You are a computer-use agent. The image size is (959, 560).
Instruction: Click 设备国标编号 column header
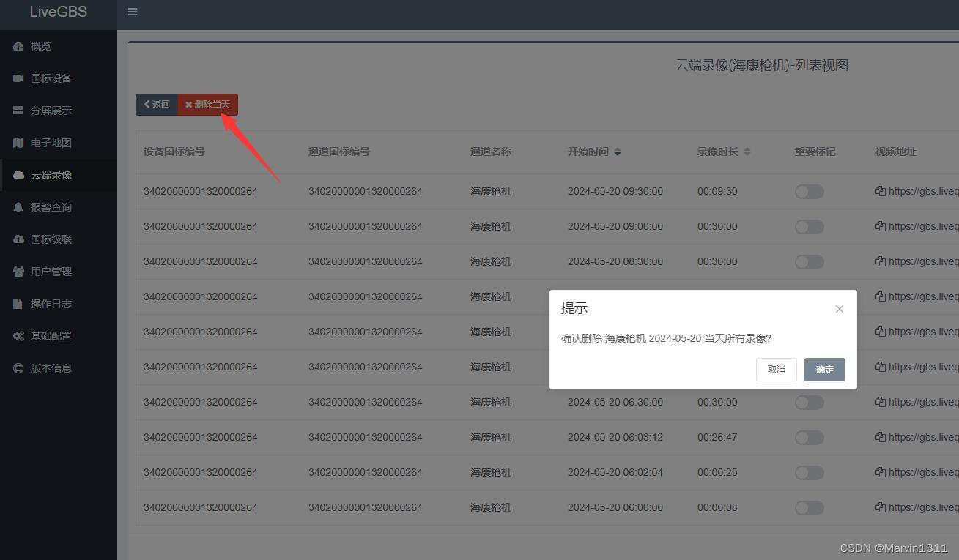(x=174, y=152)
